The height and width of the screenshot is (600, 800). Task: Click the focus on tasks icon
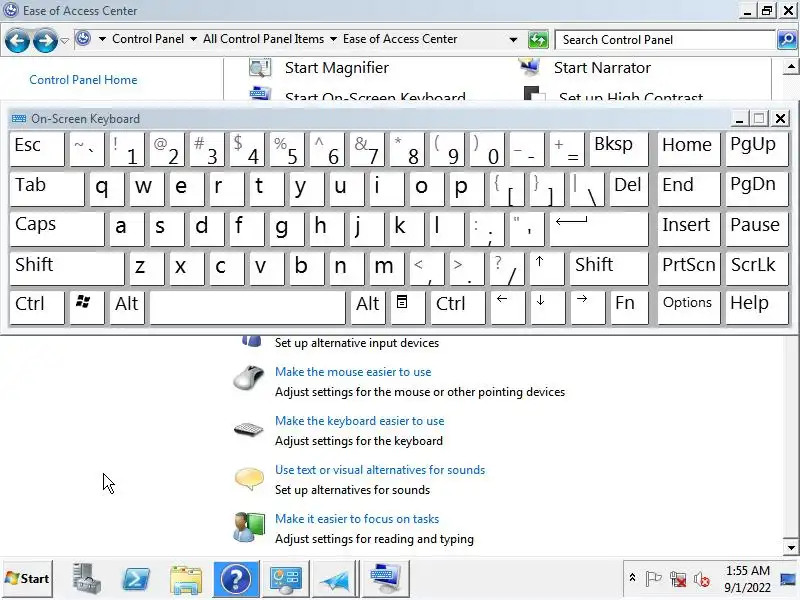pos(249,527)
